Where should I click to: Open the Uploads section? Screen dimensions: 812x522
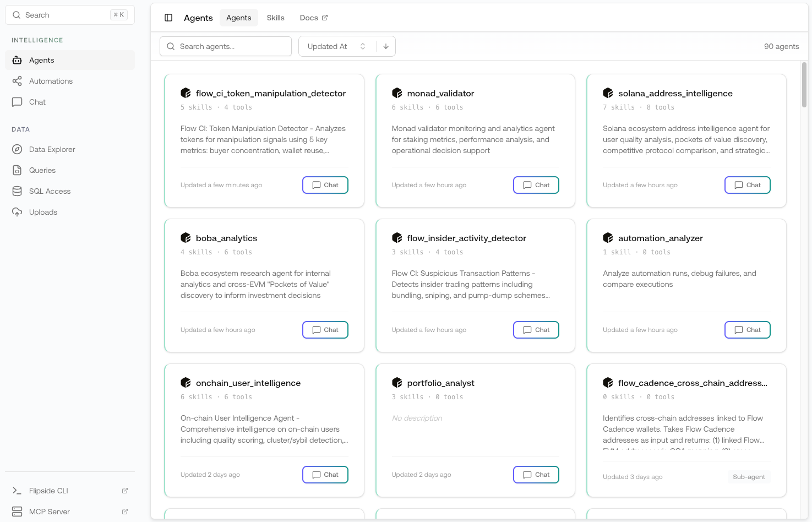(43, 212)
